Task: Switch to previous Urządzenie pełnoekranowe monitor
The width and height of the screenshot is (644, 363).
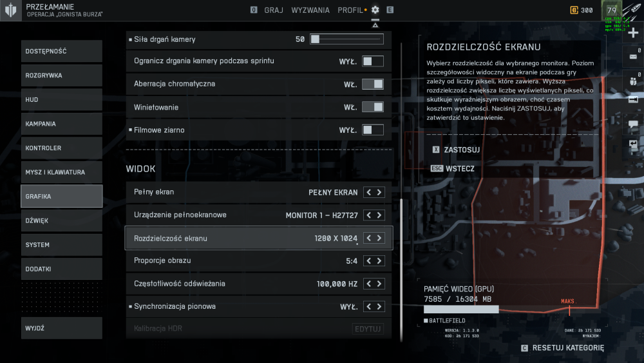Action: [368, 215]
